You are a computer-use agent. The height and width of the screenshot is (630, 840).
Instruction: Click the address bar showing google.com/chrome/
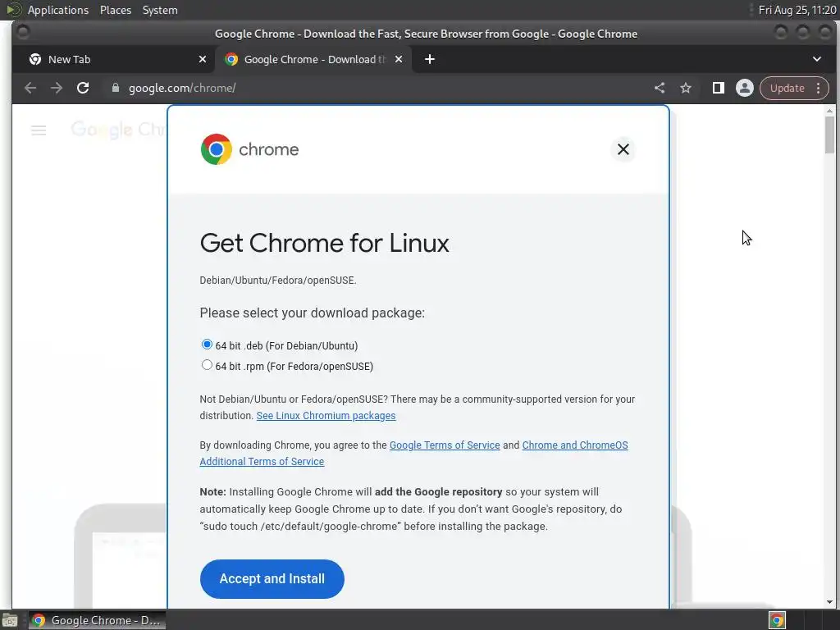tap(375, 88)
